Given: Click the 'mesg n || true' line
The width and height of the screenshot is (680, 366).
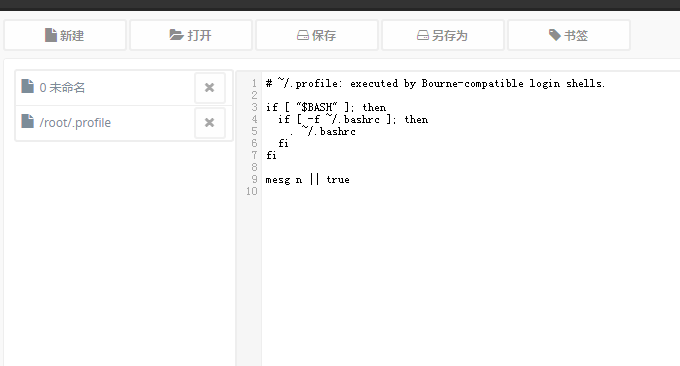Looking at the screenshot, I should (x=307, y=180).
